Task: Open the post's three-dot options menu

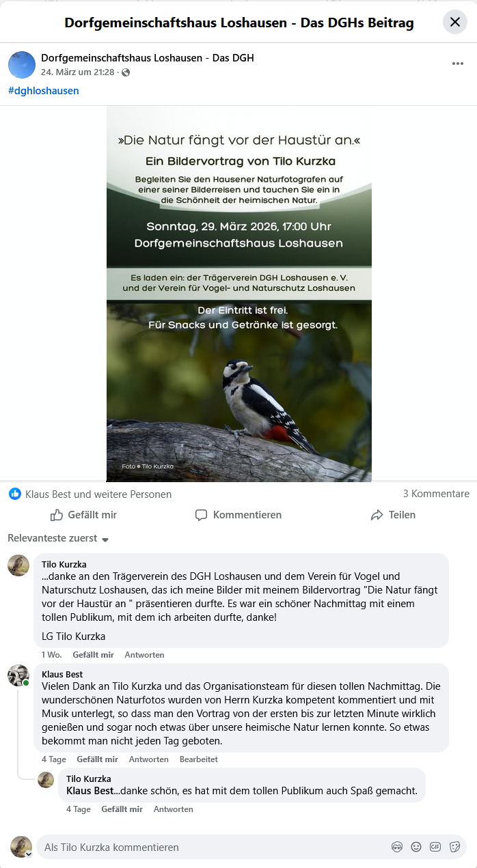Action: coord(457,64)
